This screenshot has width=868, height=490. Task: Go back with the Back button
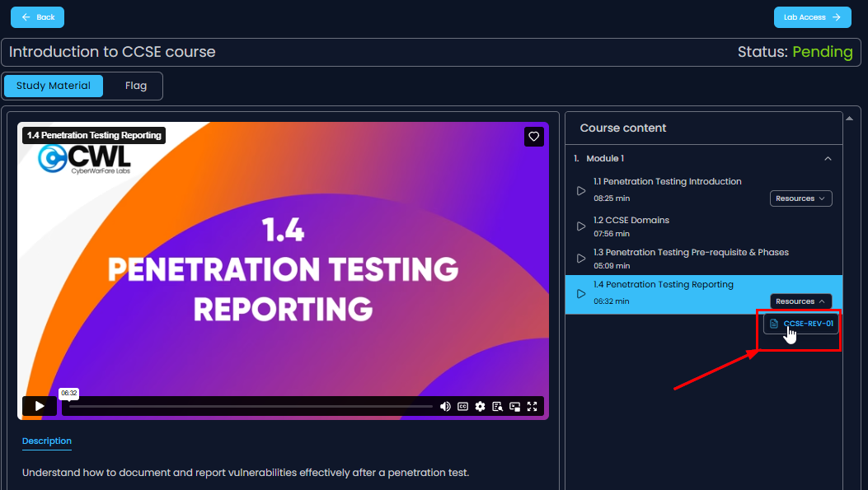37,17
